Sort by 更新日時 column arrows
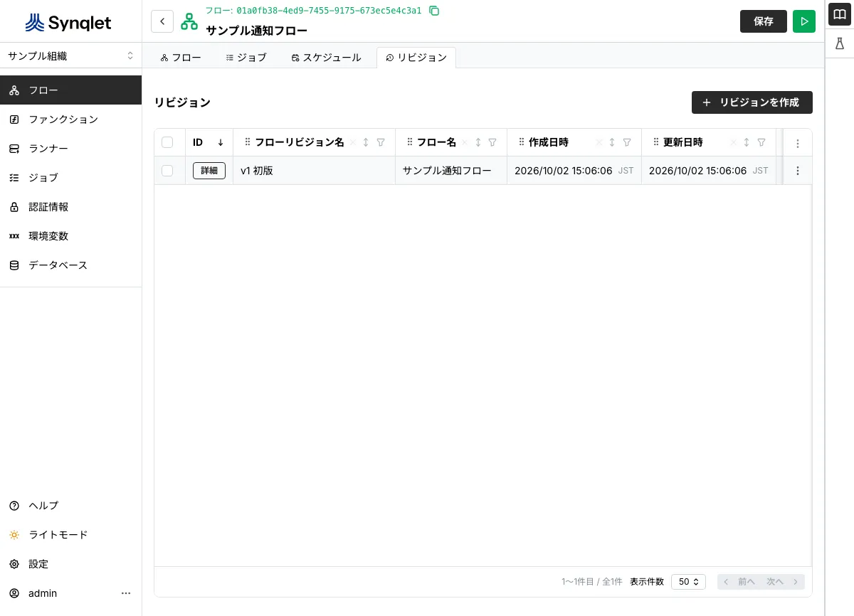 tap(747, 142)
